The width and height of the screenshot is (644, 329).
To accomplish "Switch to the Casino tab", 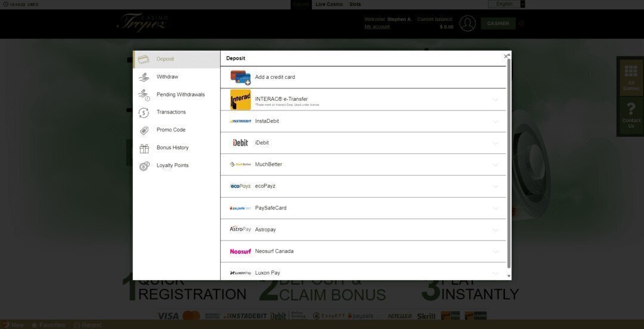I will [301, 5].
